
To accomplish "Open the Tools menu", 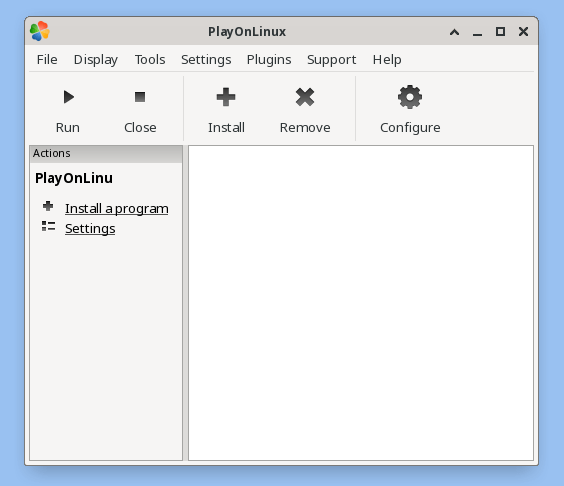I will point(150,59).
